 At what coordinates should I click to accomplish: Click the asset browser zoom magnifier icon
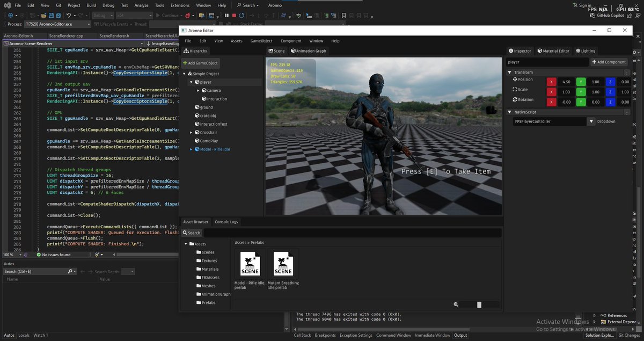pos(456,304)
